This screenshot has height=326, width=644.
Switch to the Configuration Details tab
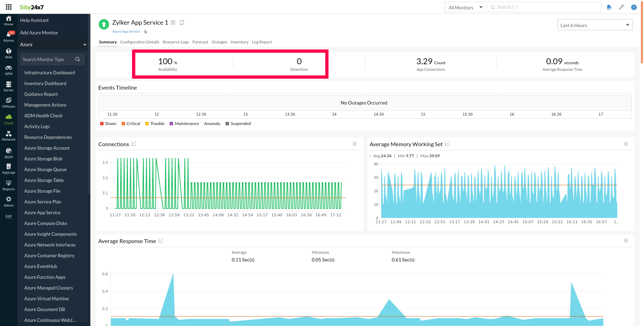pos(140,42)
